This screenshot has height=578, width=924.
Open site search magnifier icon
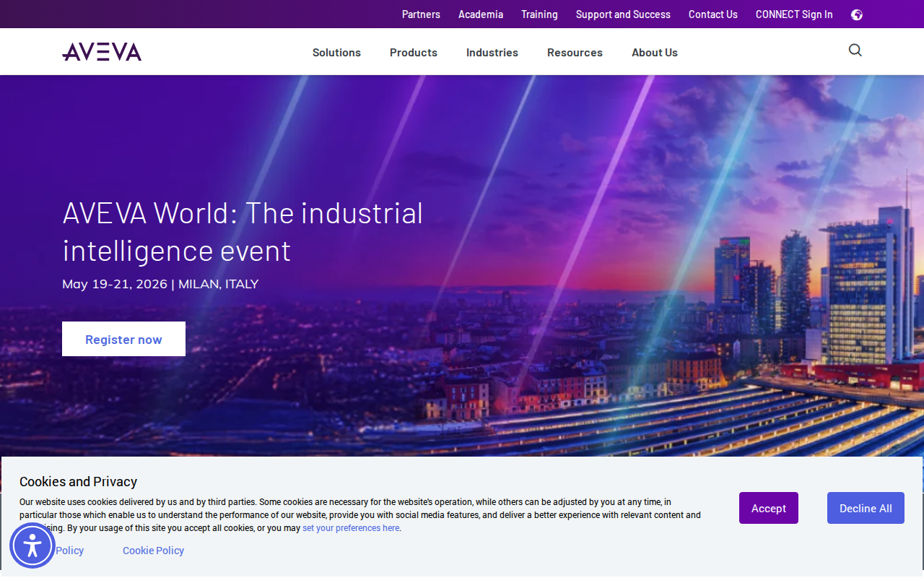coord(855,51)
